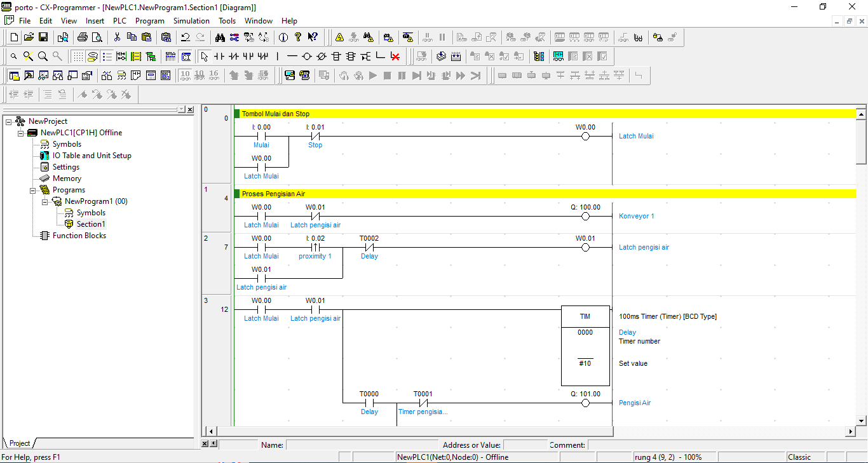
Task: Create a new project with New icon
Action: click(x=15, y=37)
